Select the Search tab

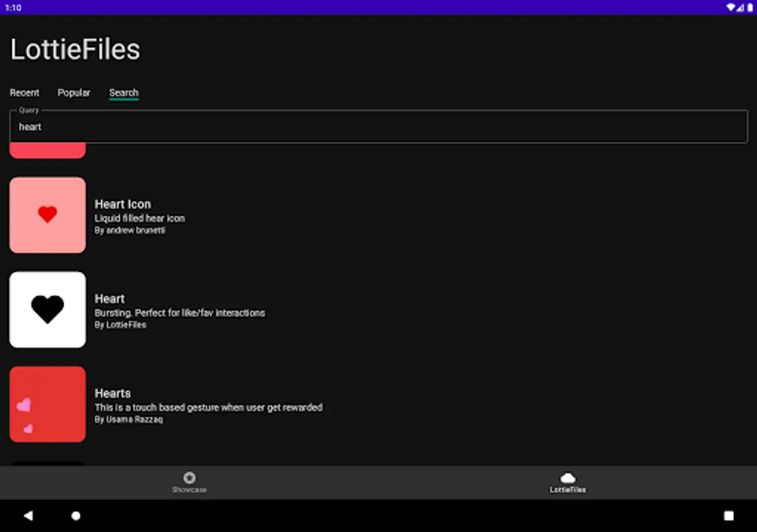click(124, 93)
